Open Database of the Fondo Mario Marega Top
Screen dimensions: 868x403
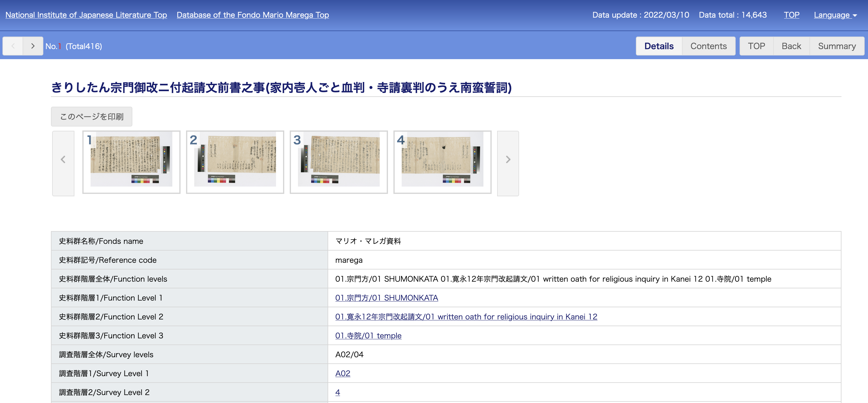[x=253, y=15]
